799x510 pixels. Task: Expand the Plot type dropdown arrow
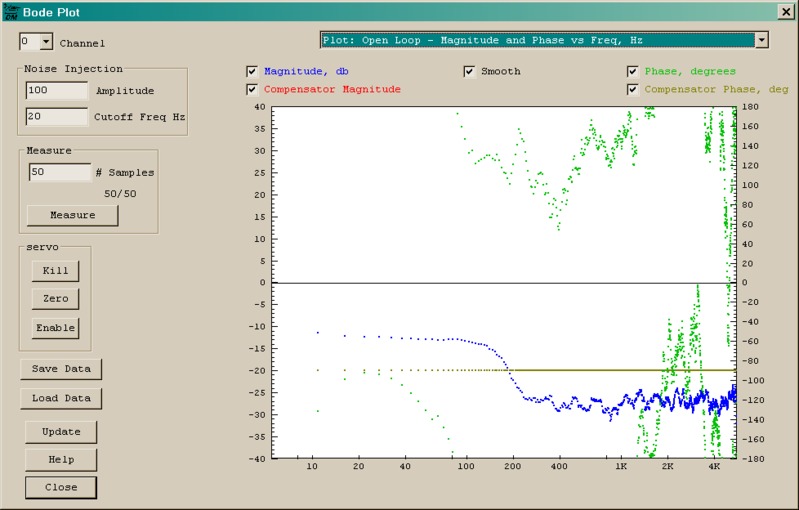pos(762,40)
